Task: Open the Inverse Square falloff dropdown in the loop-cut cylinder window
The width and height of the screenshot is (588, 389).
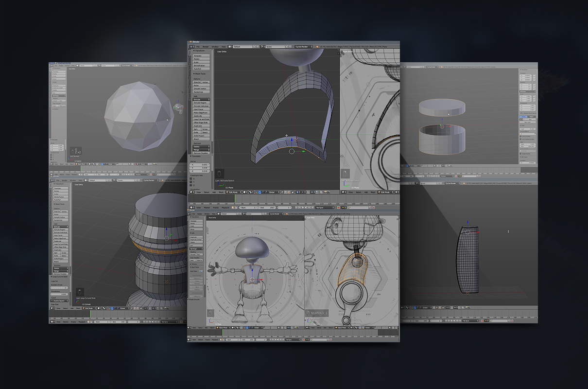Action: coord(59,301)
